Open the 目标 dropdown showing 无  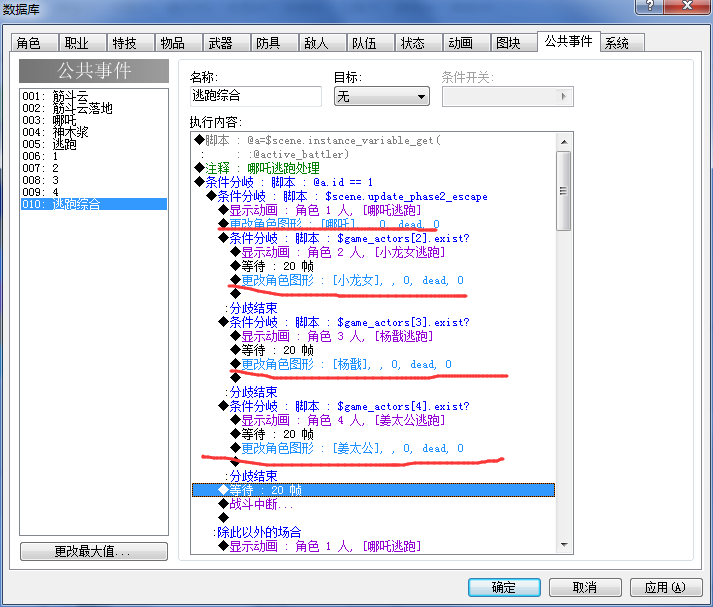[x=382, y=96]
